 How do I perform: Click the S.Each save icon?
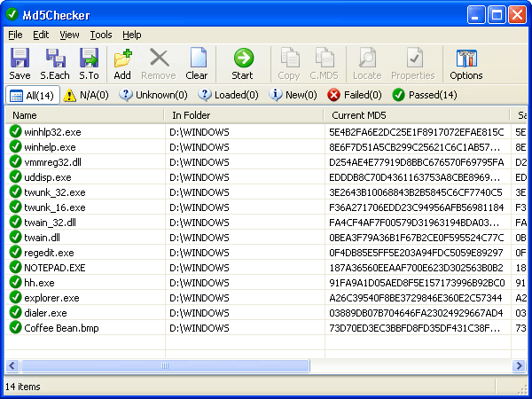coord(55,59)
